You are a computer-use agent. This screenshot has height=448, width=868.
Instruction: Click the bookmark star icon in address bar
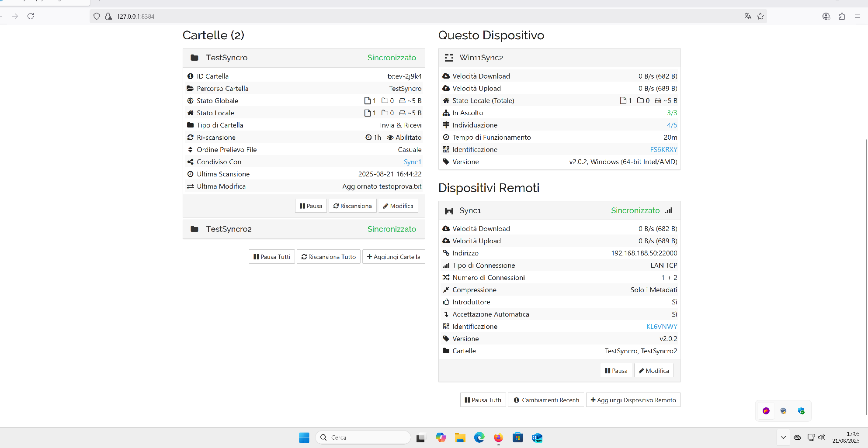pos(760,16)
